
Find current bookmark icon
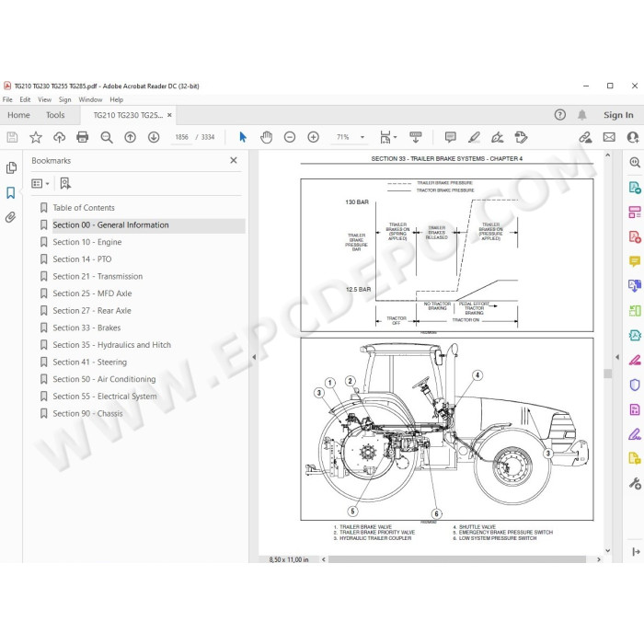65,184
